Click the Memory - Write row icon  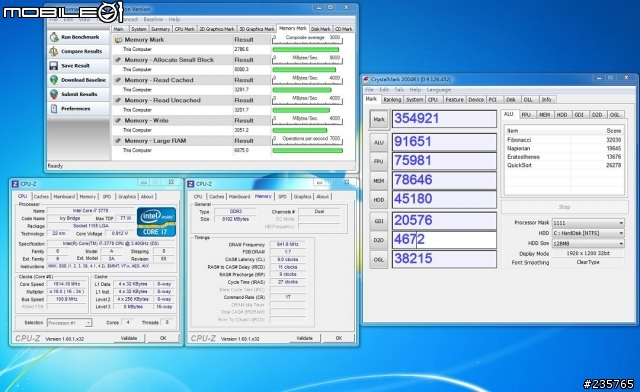[x=118, y=120]
